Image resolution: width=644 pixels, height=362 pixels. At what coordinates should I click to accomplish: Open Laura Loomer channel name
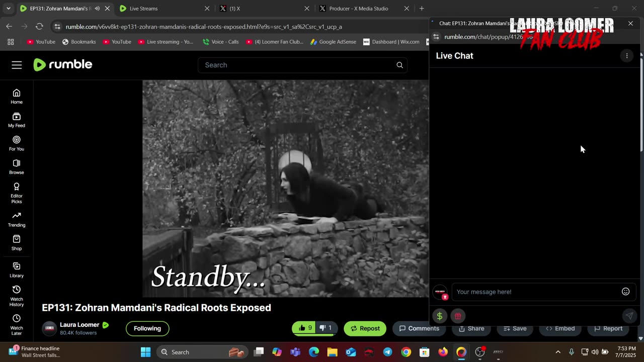[x=79, y=325]
